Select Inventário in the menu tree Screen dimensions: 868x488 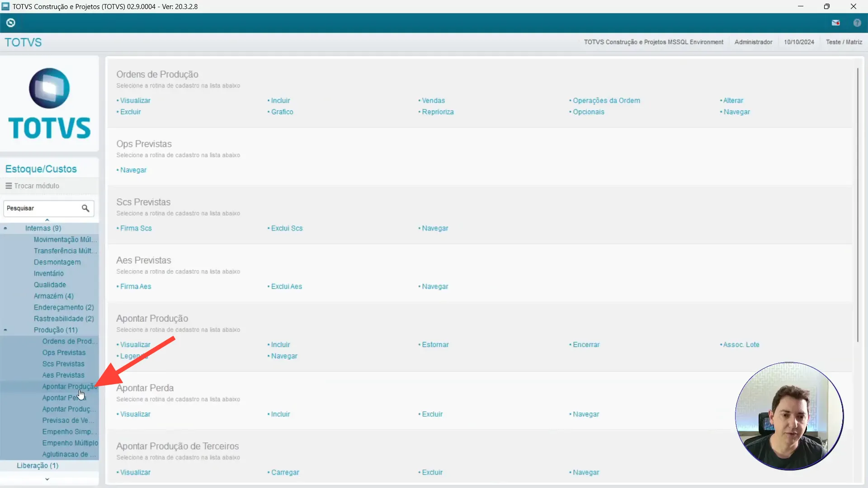(x=49, y=273)
